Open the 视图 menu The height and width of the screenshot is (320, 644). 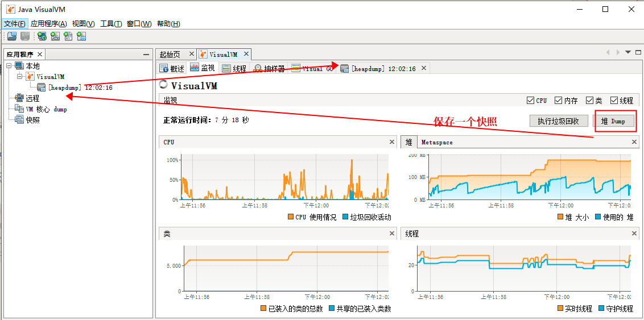(84, 24)
